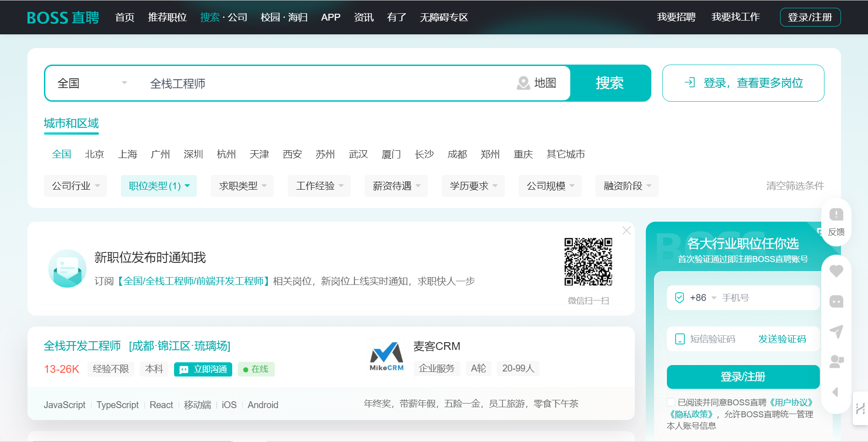
Task: Open the 《隐私政策》 link
Action: pyautogui.click(x=691, y=414)
